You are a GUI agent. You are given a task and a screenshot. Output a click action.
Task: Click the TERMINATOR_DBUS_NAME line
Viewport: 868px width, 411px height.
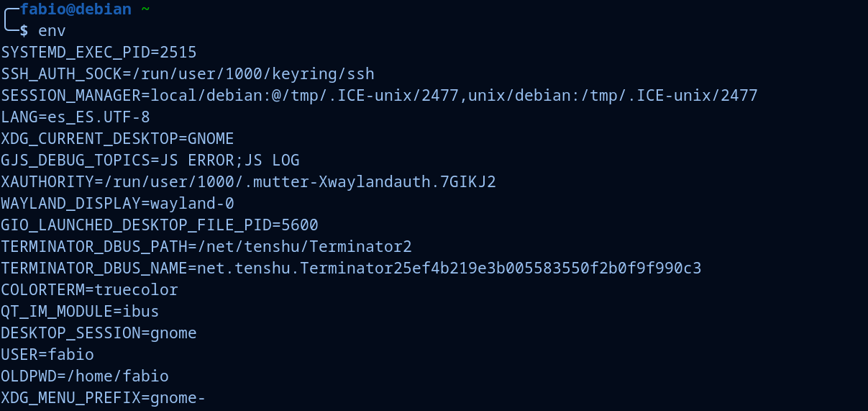(x=351, y=268)
